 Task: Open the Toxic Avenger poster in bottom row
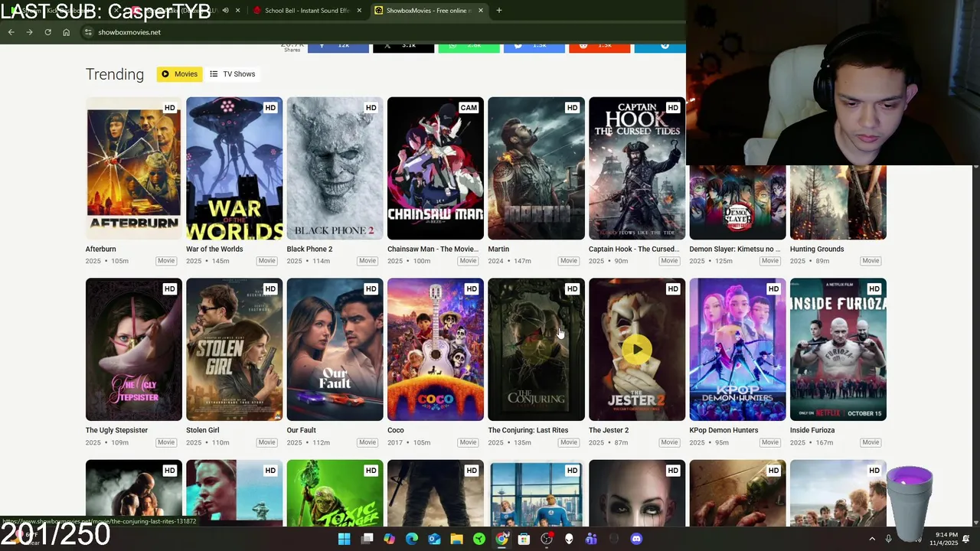tap(335, 493)
